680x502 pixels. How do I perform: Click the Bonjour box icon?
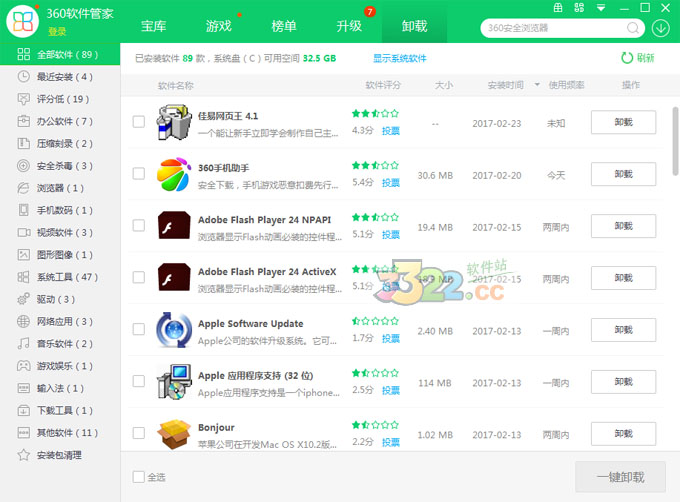coord(174,434)
